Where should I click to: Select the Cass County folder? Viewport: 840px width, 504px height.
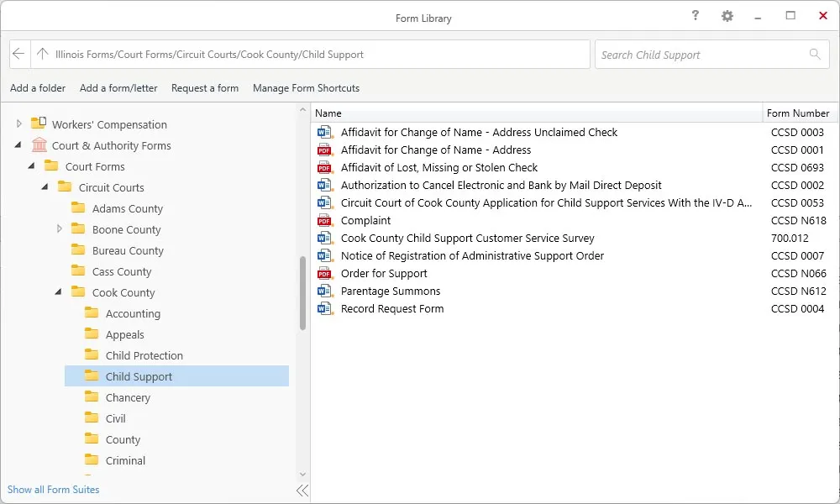coord(122,271)
